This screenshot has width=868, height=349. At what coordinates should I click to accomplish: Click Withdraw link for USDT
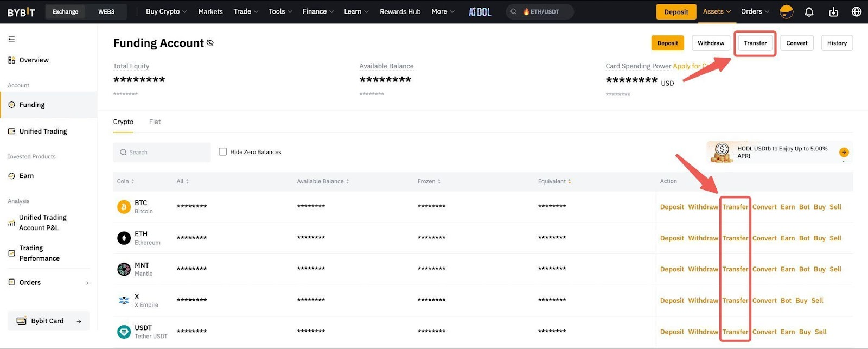703,332
